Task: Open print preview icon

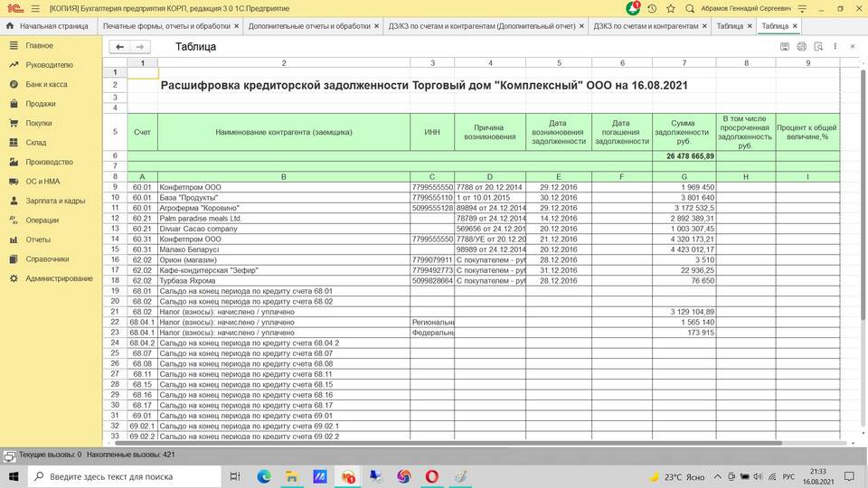Action: tap(818, 47)
